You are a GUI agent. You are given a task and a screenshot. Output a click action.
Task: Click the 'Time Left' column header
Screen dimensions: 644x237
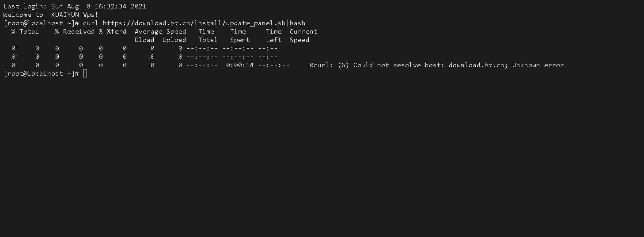274,35
